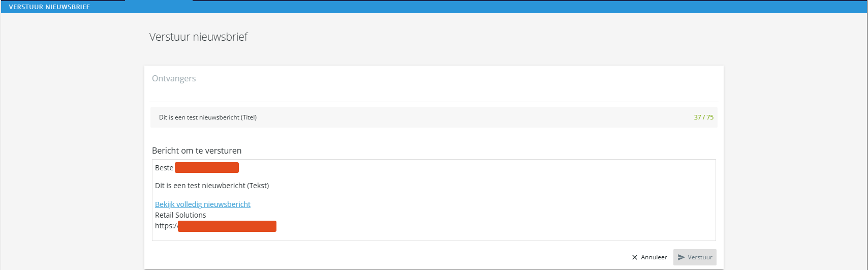The height and width of the screenshot is (270, 868).
Task: Open the Verstuur Nieuwsbrief tab
Action: [49, 7]
